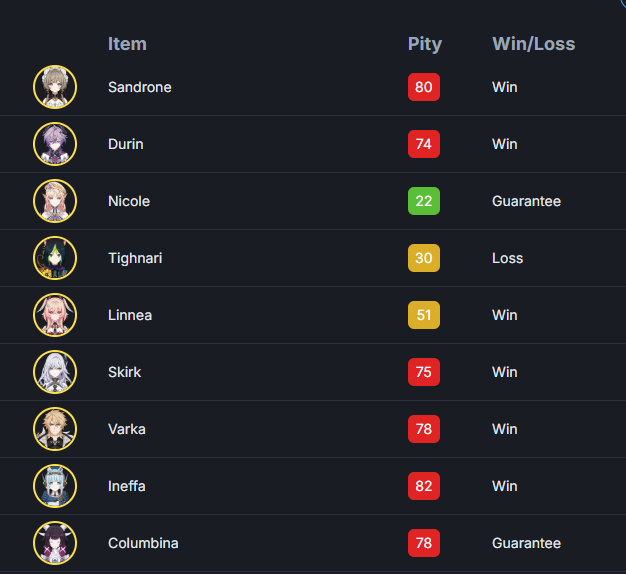The width and height of the screenshot is (626, 574).
Task: Sort by the Pity column header
Action: click(x=425, y=44)
